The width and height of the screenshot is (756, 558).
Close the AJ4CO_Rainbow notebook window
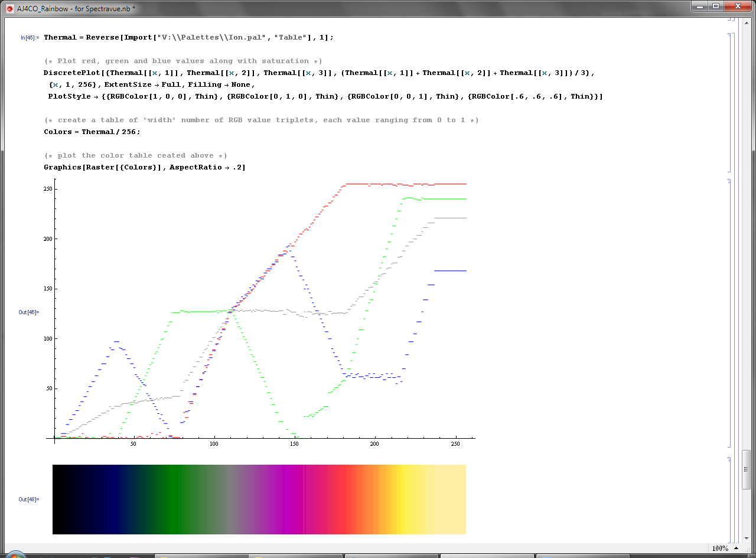(x=737, y=6)
